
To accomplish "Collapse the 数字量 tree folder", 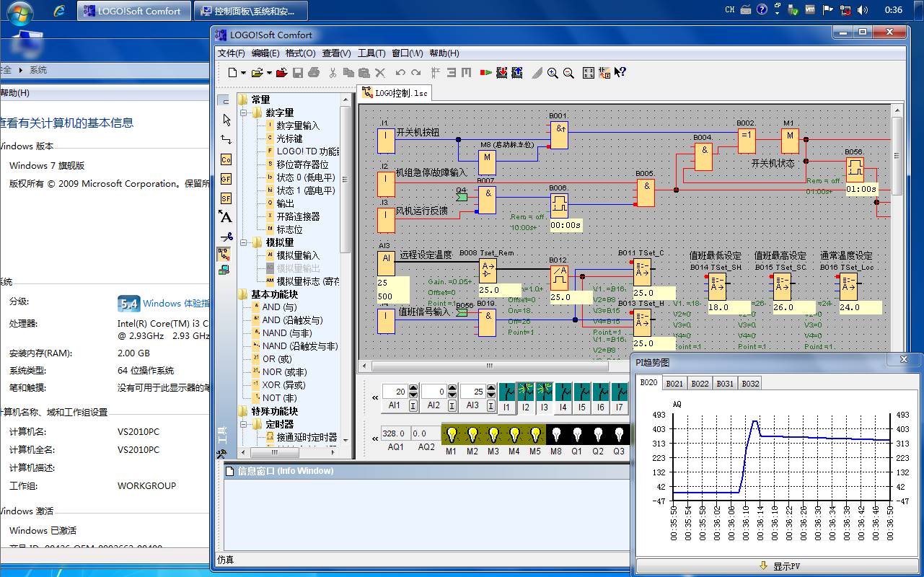I will point(244,113).
